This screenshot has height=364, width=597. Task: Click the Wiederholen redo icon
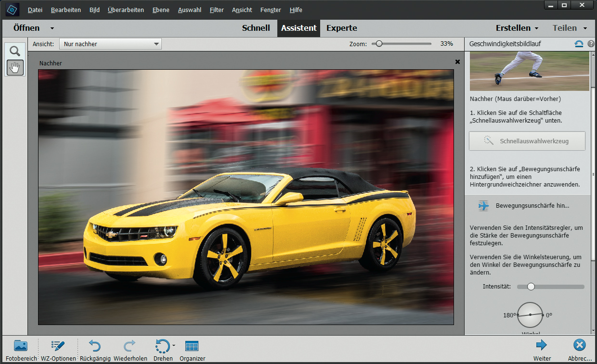130,346
